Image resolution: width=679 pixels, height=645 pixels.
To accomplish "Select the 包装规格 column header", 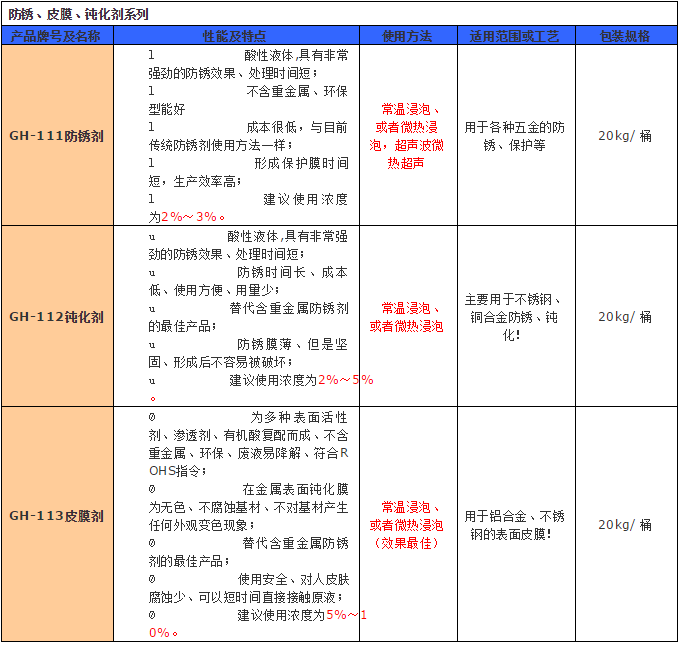I will [x=625, y=36].
